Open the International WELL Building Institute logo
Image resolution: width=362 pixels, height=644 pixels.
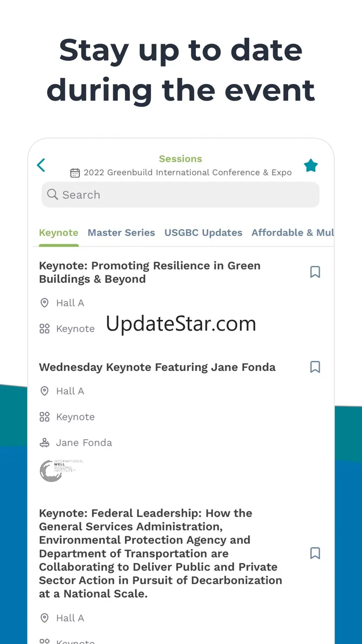61,470
